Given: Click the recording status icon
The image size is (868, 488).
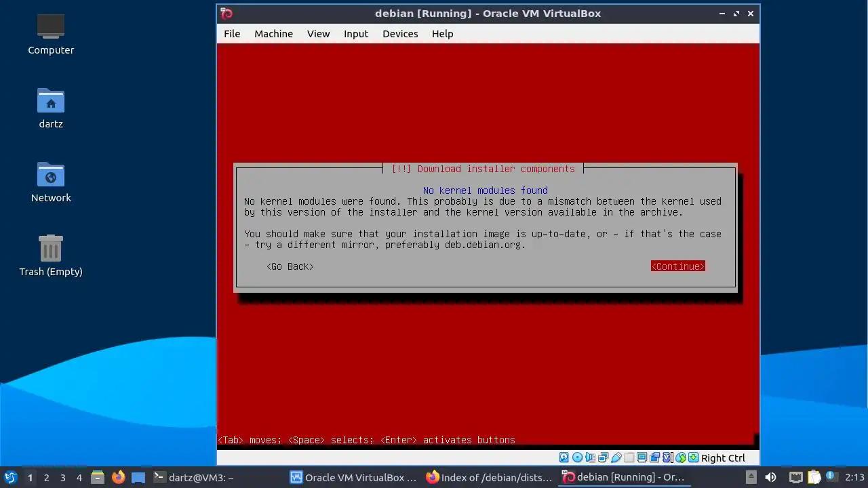Looking at the screenshot, I should (654, 457).
